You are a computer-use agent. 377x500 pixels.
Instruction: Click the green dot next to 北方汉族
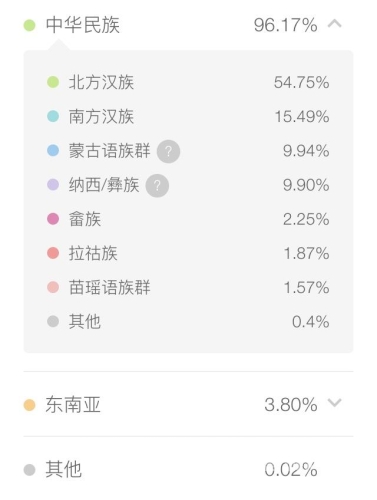(53, 82)
